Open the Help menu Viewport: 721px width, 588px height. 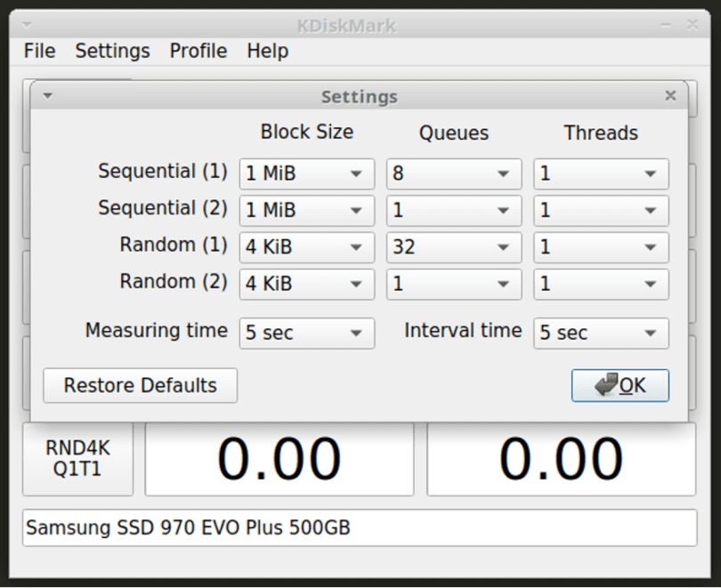pos(267,51)
